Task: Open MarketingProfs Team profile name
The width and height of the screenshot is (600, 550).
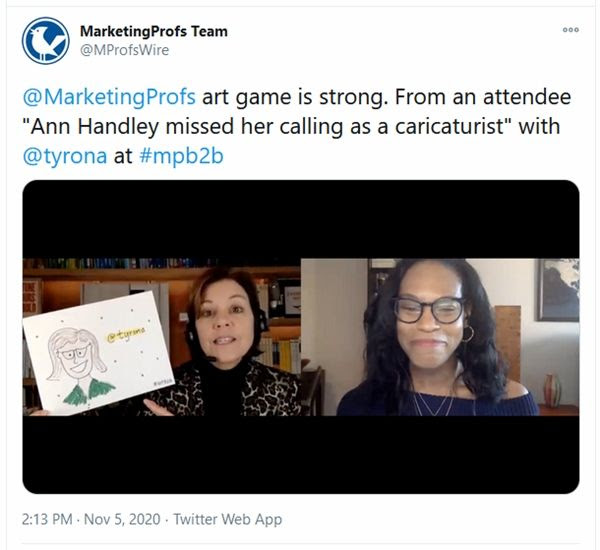Action: tap(154, 31)
